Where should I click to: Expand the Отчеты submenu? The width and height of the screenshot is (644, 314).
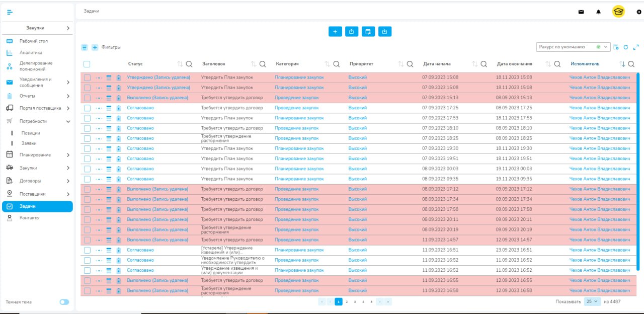(68, 96)
